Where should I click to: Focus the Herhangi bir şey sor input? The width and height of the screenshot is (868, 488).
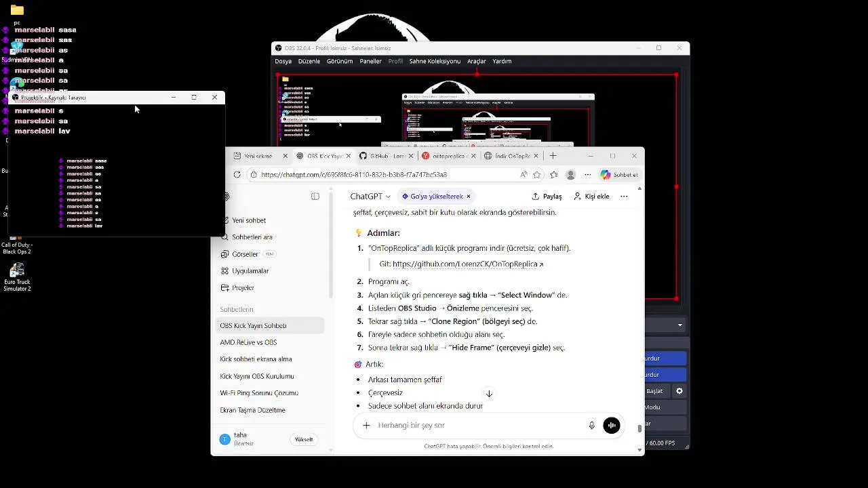pos(479,425)
